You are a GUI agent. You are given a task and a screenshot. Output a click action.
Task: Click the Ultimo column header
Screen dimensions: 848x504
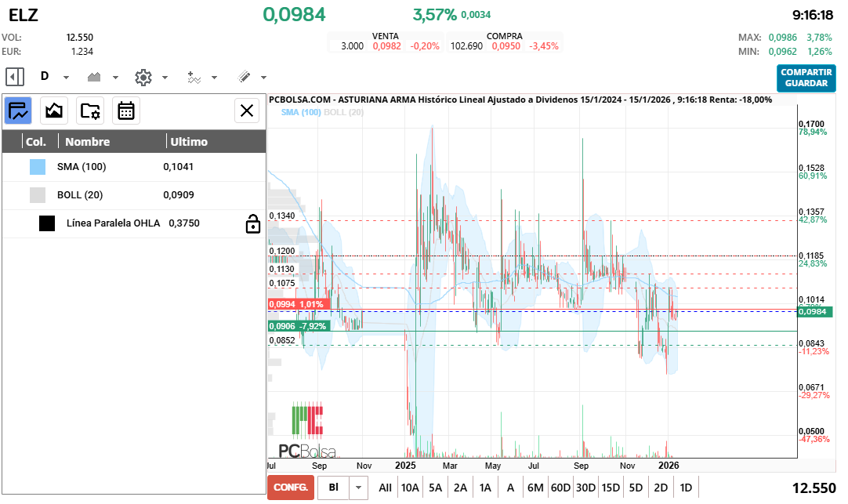pos(189,142)
